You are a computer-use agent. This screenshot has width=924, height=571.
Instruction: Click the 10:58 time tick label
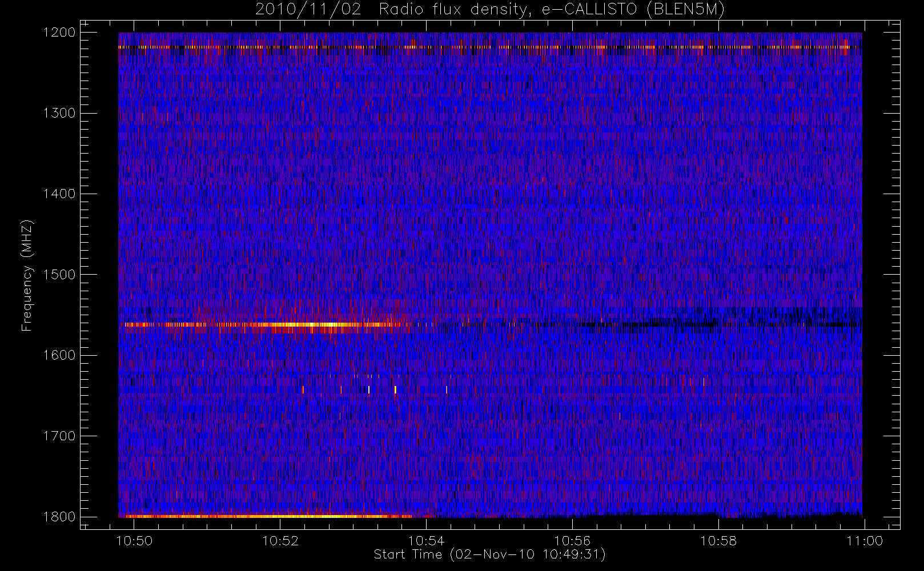pyautogui.click(x=718, y=541)
